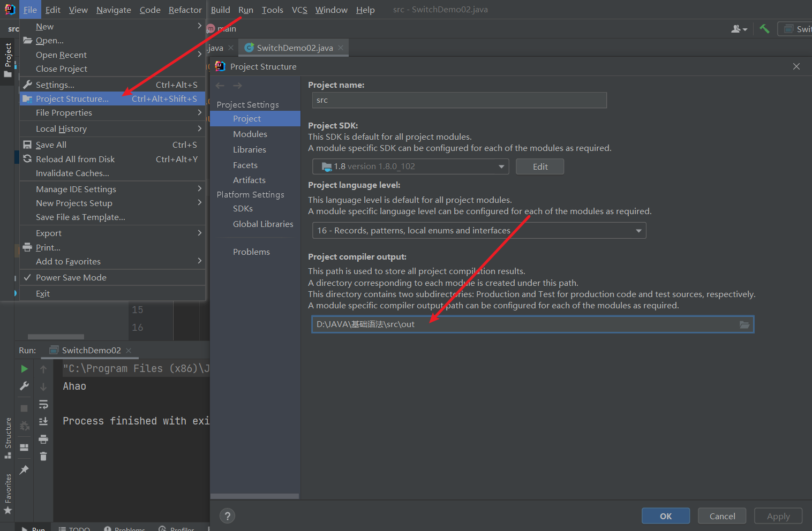Open the Project SDK dropdown

[411, 166]
